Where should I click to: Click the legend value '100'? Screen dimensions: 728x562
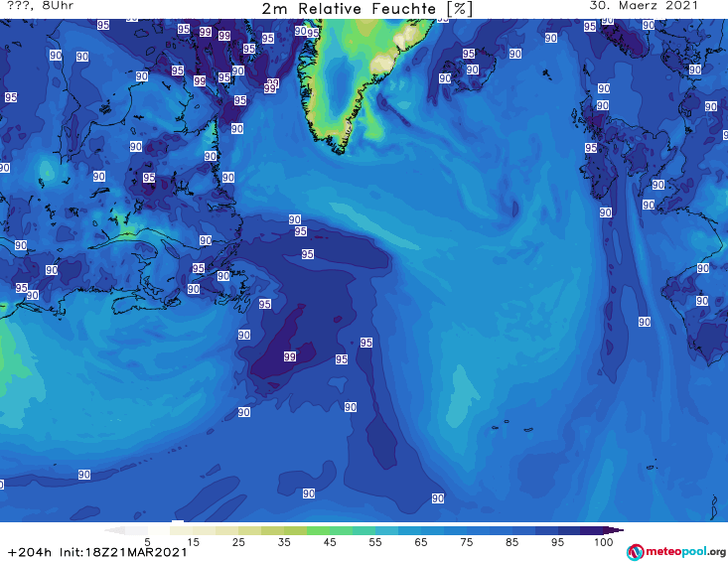point(604,542)
